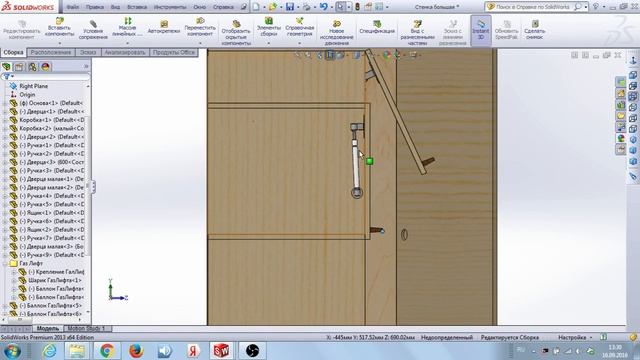Open the DisplayManager sphere tab icon

coord(45,67)
